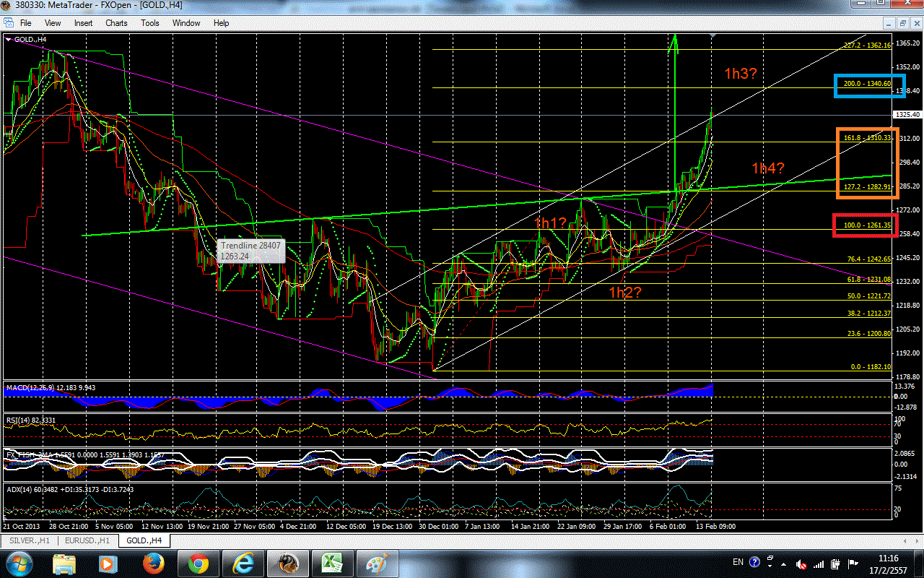Expand the GOLD.,H4 chart triangle menu
Viewport: 924px width, 578px height.
coord(8,39)
